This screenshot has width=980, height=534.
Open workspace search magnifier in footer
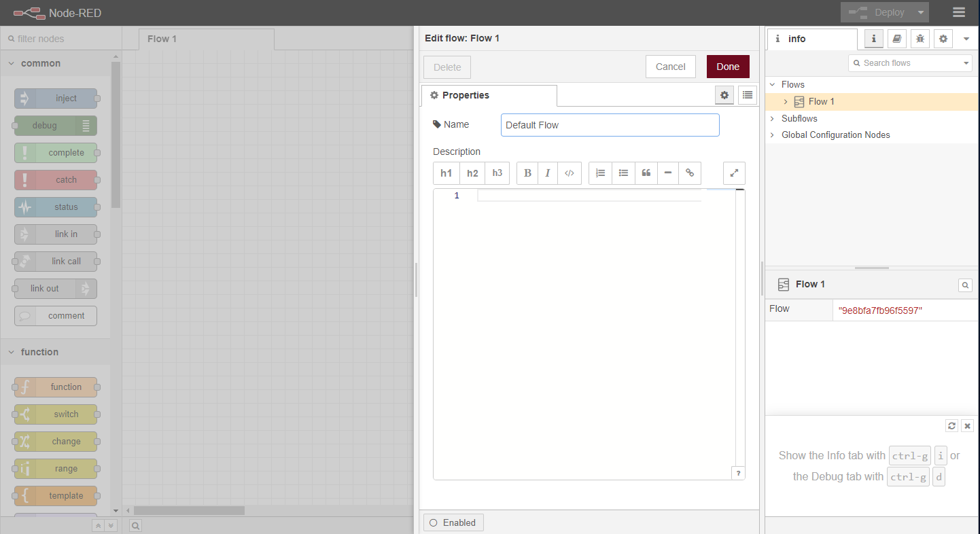pyautogui.click(x=135, y=525)
